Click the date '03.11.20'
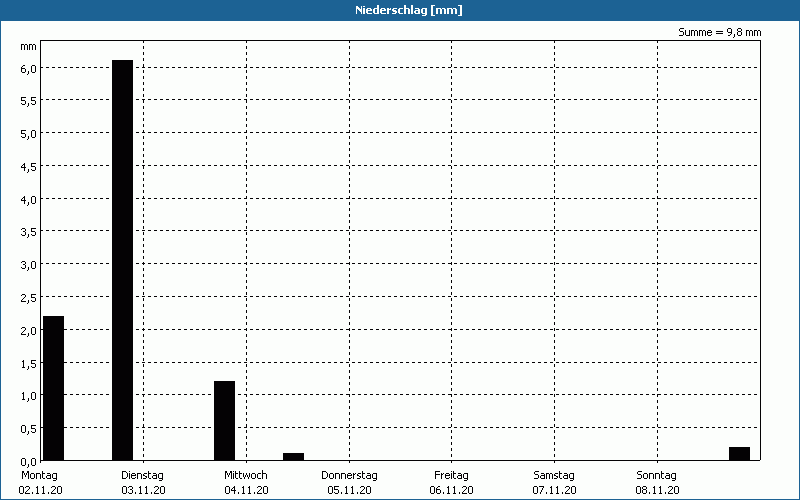800x500 pixels. [x=143, y=490]
